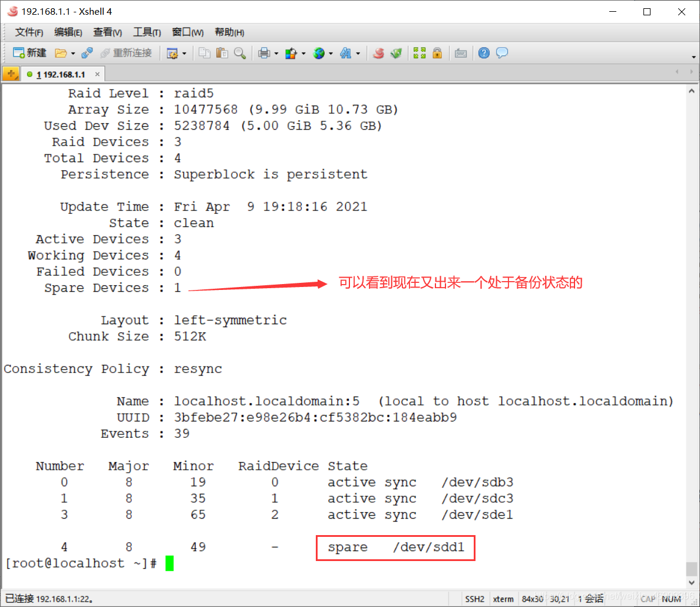The height and width of the screenshot is (607, 700).
Task: Expand the properties dropdown arrow
Action: pyautogui.click(x=184, y=54)
